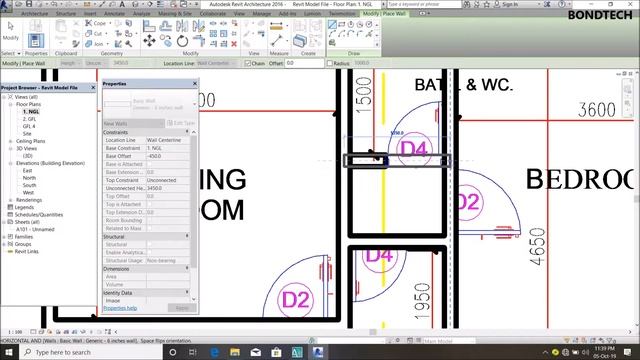The height and width of the screenshot is (360, 640).
Task: Collapse the Identity Data section
Action: 187,292
